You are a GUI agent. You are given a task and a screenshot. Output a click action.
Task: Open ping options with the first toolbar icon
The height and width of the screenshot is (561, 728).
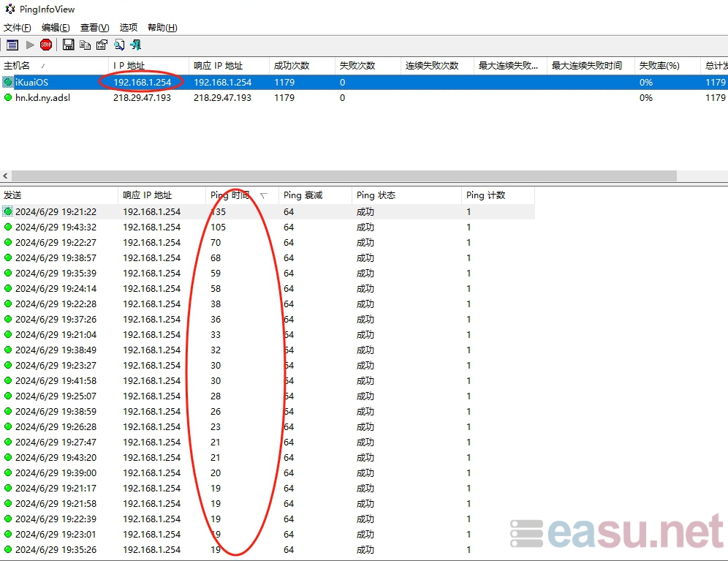[x=12, y=44]
